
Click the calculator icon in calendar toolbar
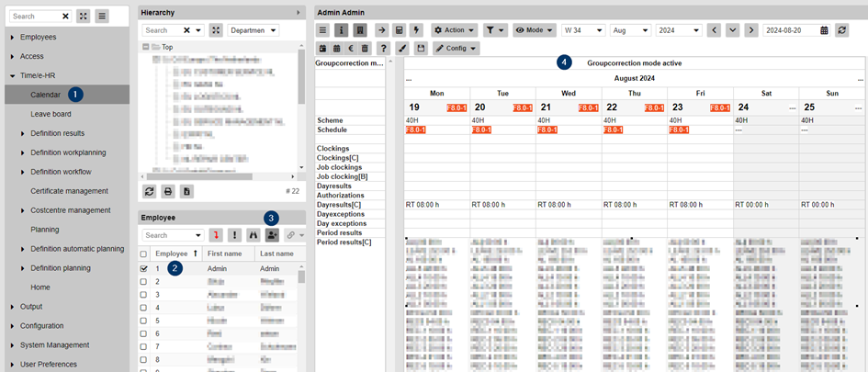(x=400, y=30)
